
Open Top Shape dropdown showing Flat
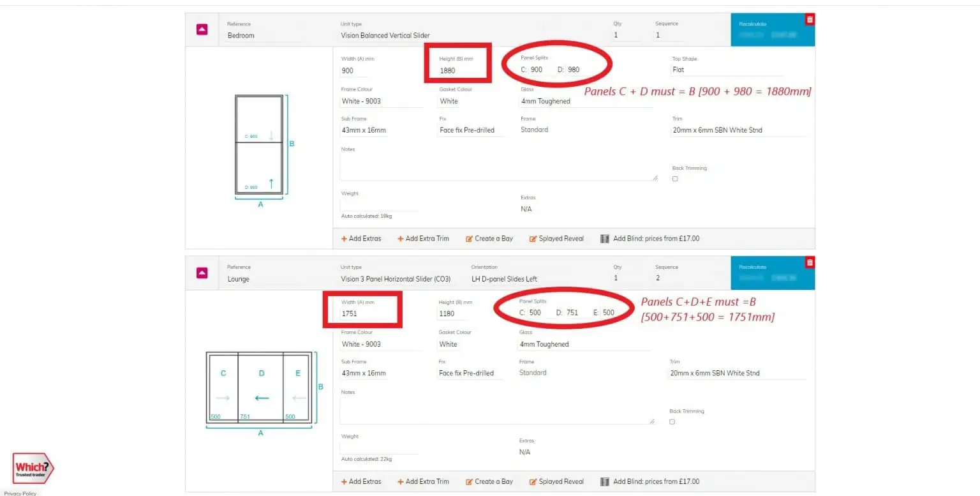[x=726, y=70]
